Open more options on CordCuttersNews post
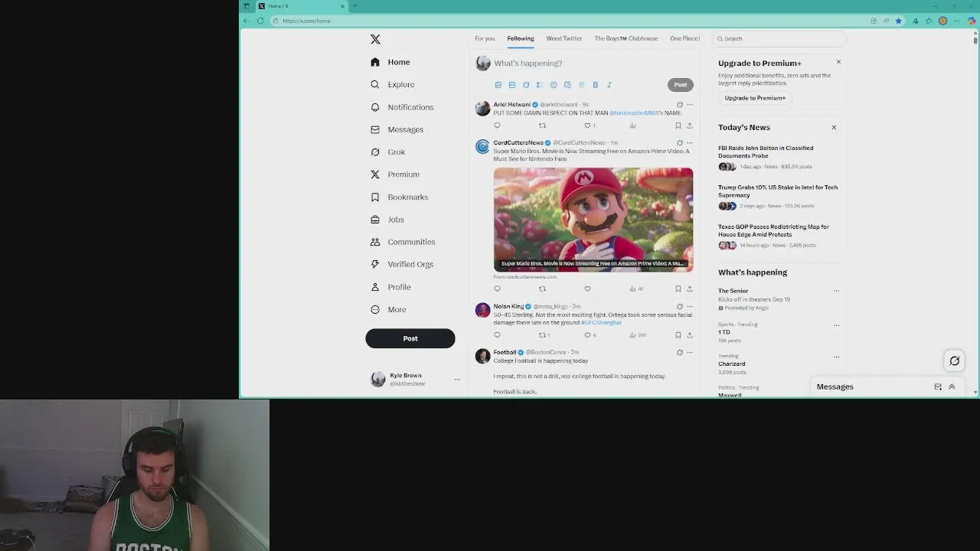Screen dimensions: 980x551 coord(689,143)
